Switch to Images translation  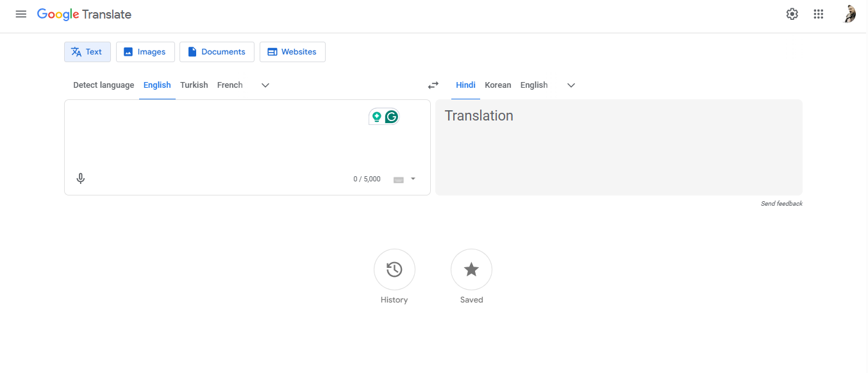[145, 52]
